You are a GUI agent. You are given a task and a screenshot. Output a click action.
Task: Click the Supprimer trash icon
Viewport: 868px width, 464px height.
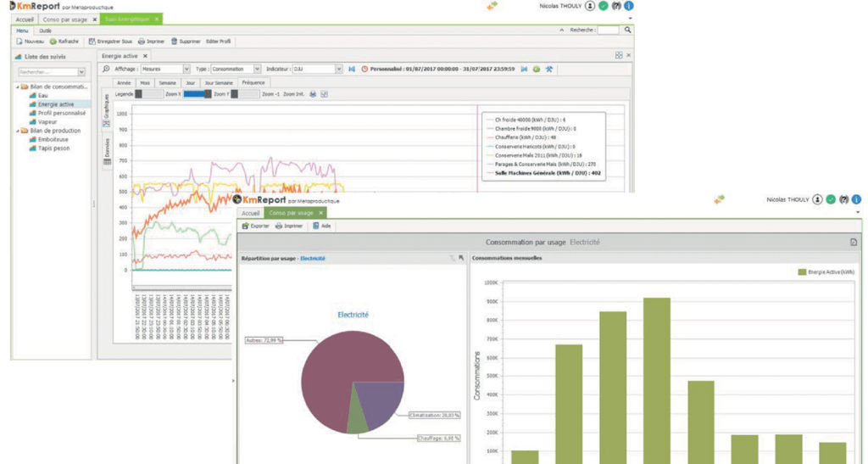tap(174, 41)
